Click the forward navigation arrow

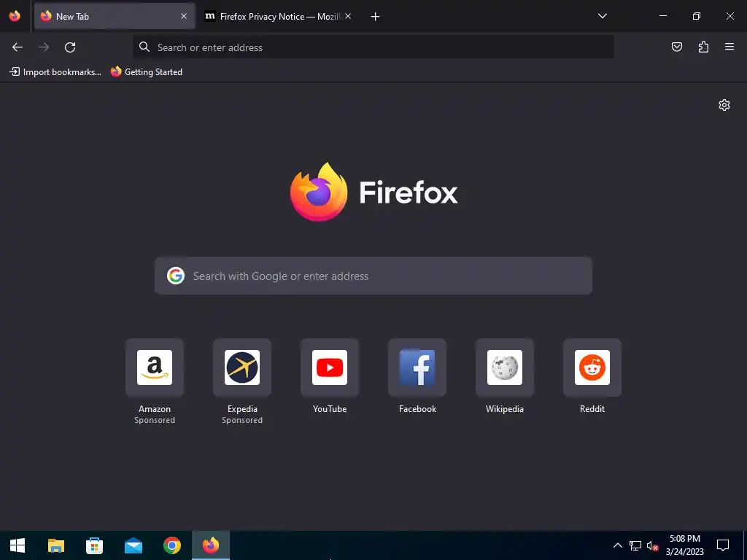pyautogui.click(x=44, y=47)
